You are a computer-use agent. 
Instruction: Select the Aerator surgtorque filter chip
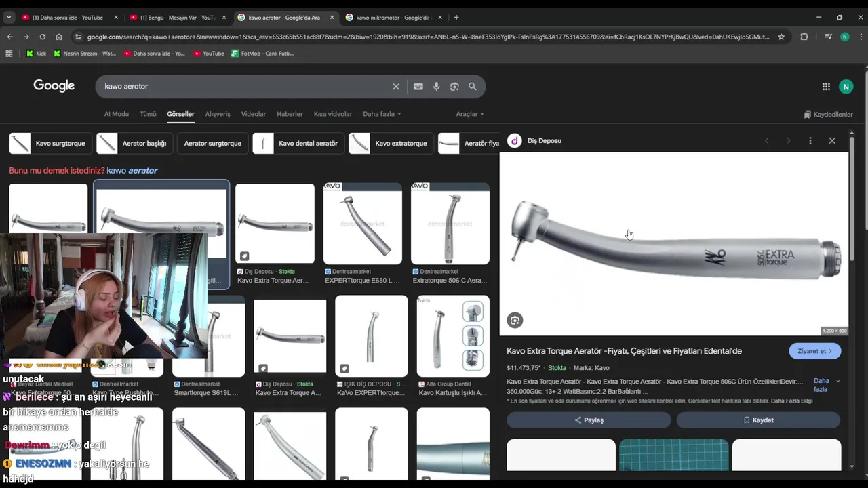[x=212, y=144]
